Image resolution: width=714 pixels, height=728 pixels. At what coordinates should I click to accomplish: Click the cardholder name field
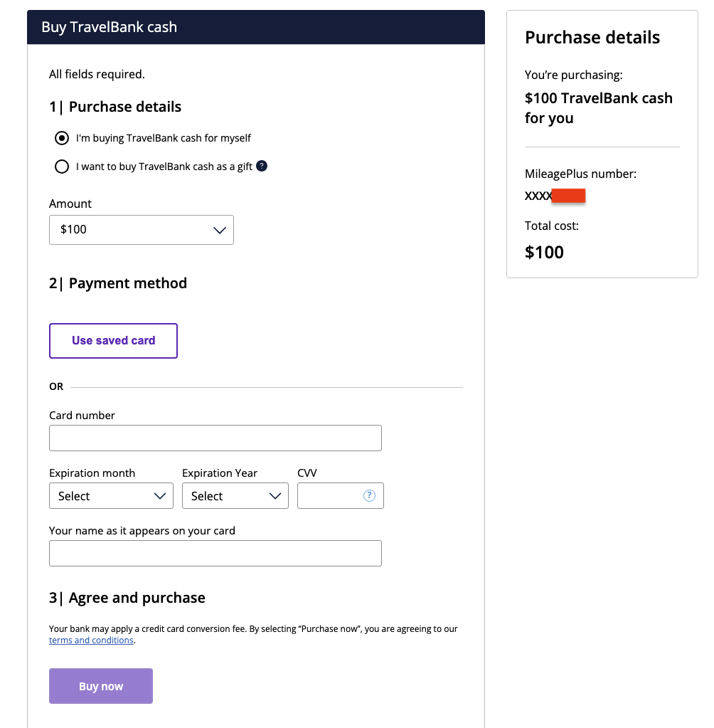click(x=215, y=553)
